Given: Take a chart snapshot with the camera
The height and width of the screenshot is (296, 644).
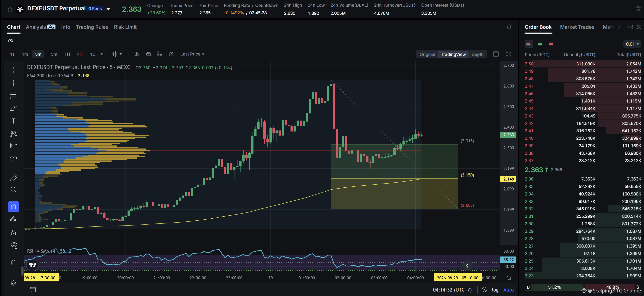Looking at the screenshot, I should click(x=171, y=54).
